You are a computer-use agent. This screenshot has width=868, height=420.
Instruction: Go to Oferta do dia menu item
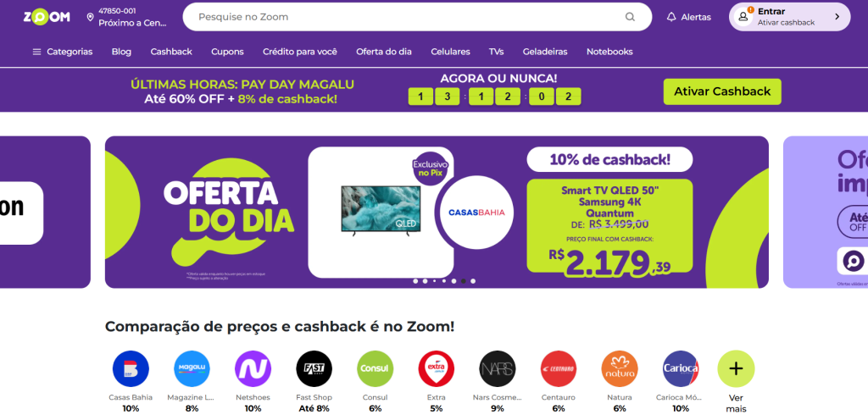(384, 52)
